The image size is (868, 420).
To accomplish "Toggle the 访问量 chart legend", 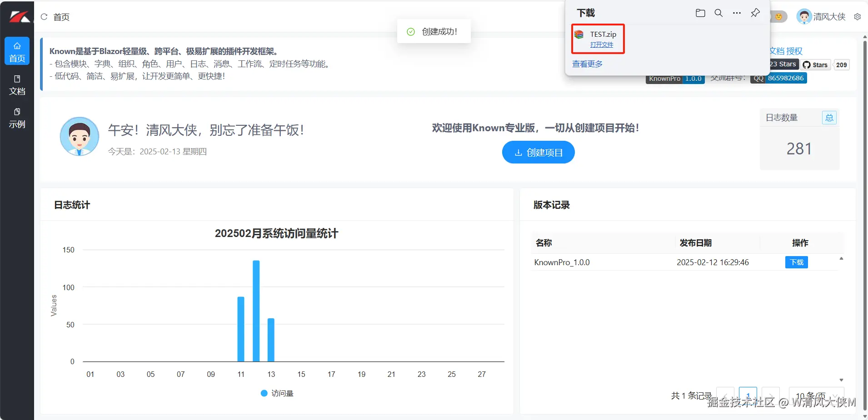I will 277,393.
